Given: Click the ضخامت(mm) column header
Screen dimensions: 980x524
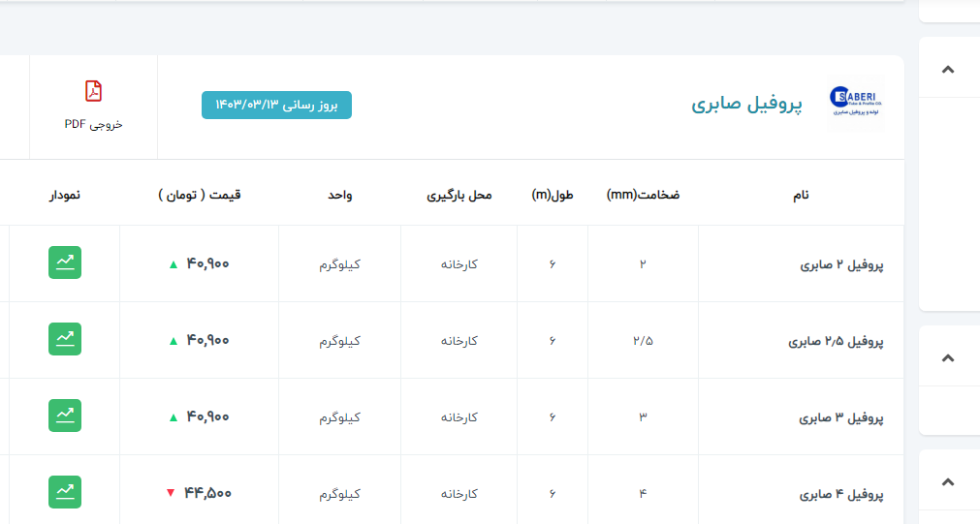Looking at the screenshot, I should pyautogui.click(x=643, y=195).
